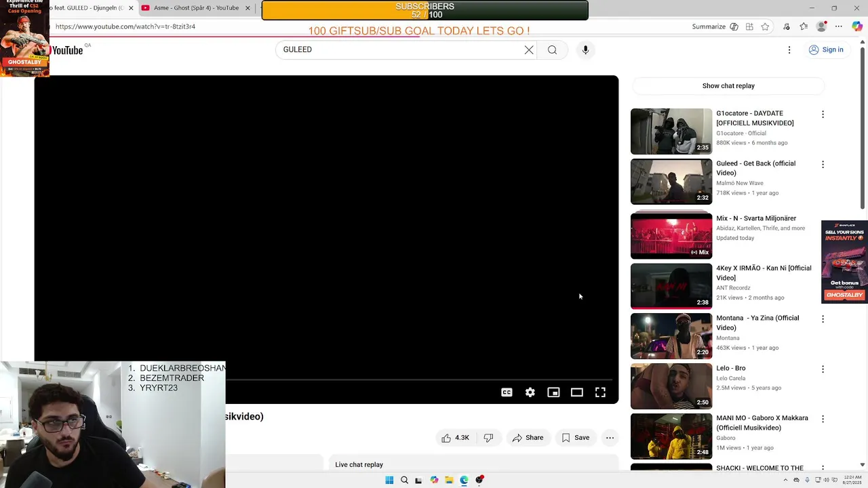Save the video to a playlist
868x488 pixels.
pos(575,438)
